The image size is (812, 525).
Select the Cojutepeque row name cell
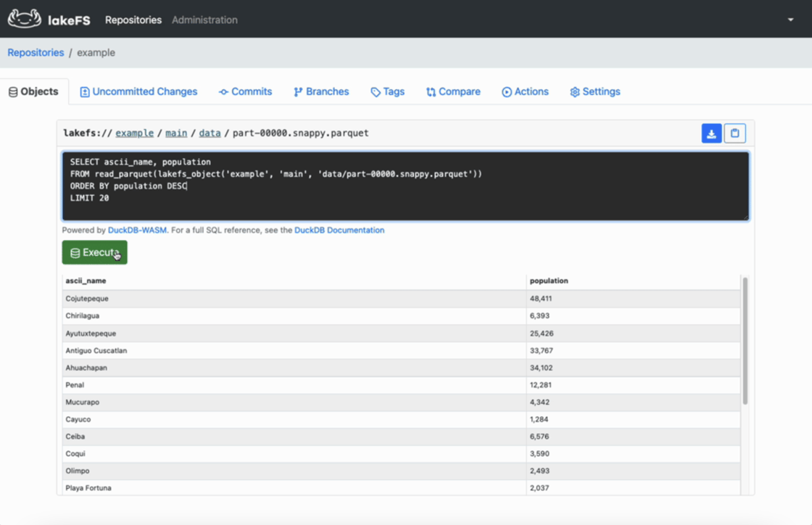(x=294, y=299)
